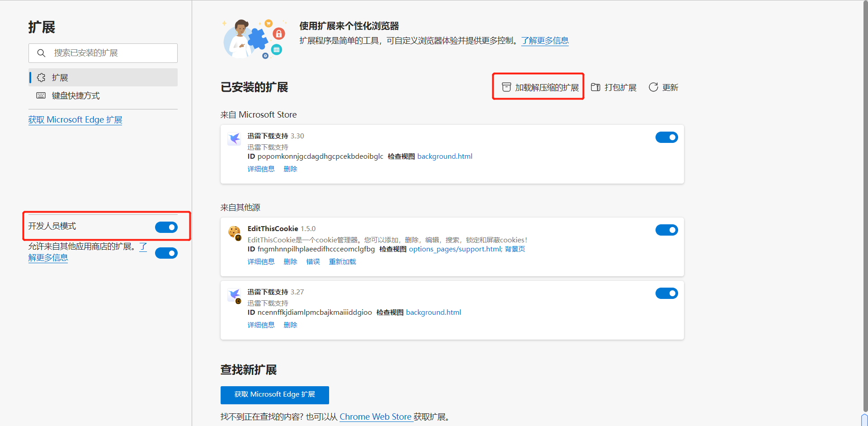Image resolution: width=868 pixels, height=426 pixels.
Task: Open 错误 link for EditThisCookie
Action: click(x=313, y=262)
